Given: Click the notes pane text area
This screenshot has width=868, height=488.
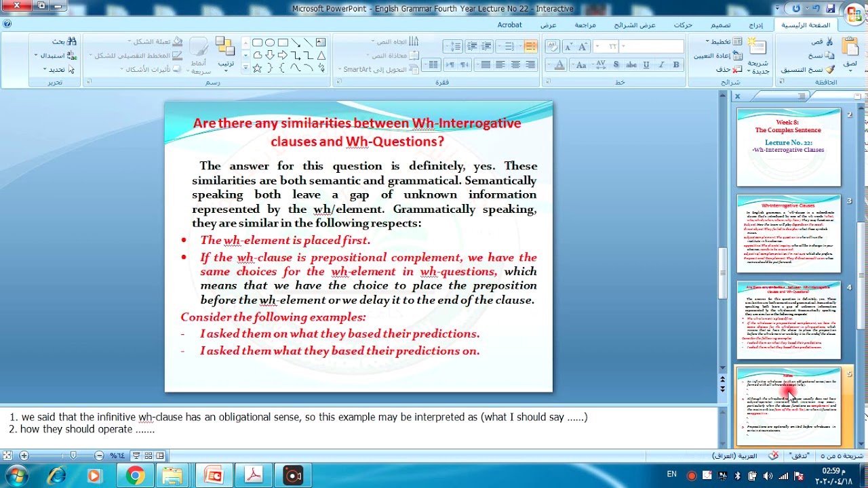Looking at the screenshot, I should coord(359,427).
